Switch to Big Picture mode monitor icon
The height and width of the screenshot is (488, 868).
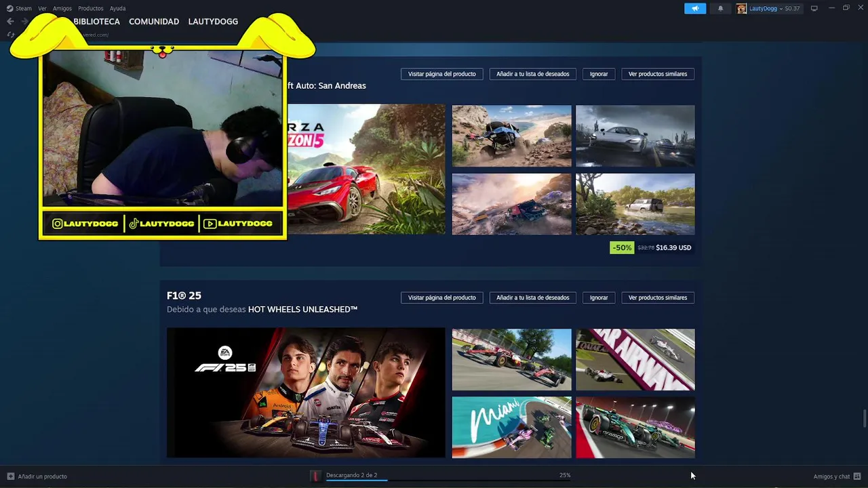[814, 8]
